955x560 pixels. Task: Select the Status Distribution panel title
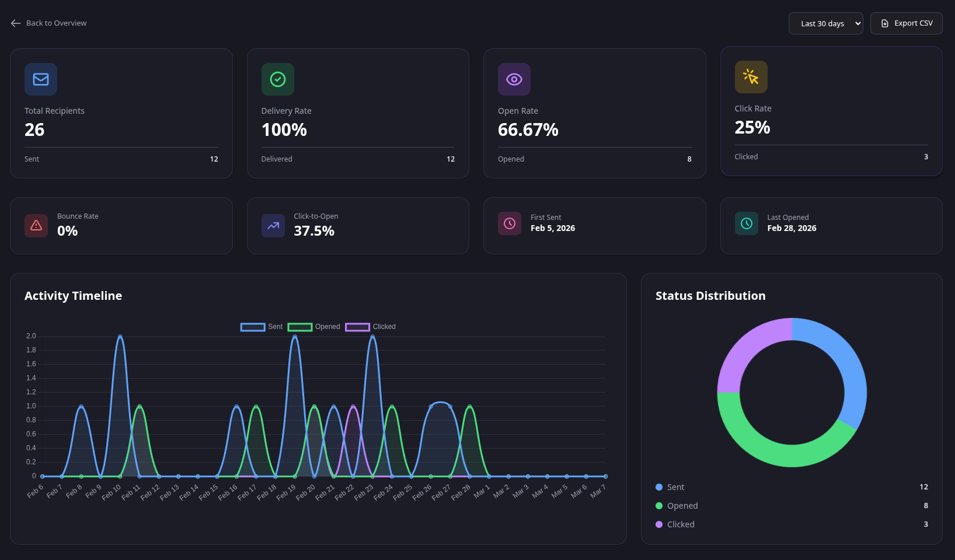point(710,296)
